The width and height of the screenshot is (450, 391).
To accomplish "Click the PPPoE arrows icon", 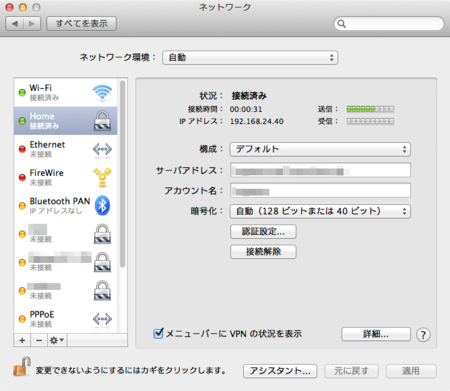I will 102,319.
